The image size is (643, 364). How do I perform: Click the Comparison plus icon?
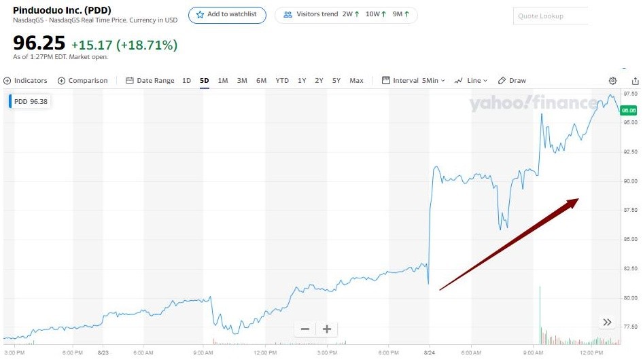point(62,81)
